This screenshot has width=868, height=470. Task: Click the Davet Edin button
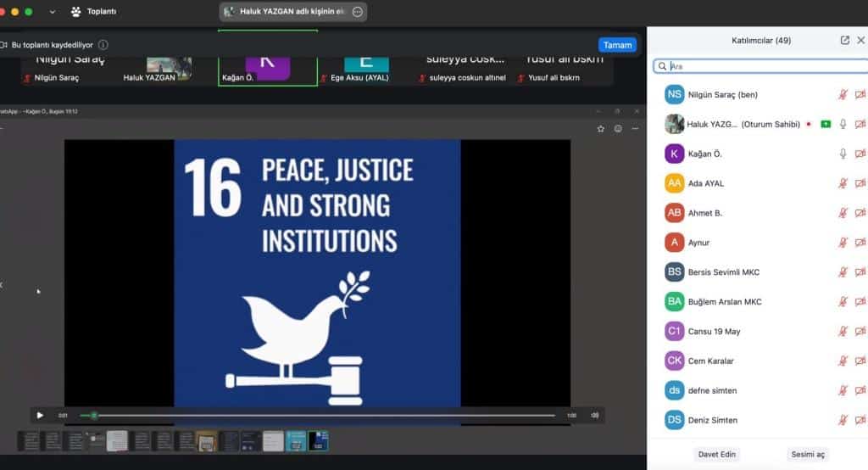point(717,455)
